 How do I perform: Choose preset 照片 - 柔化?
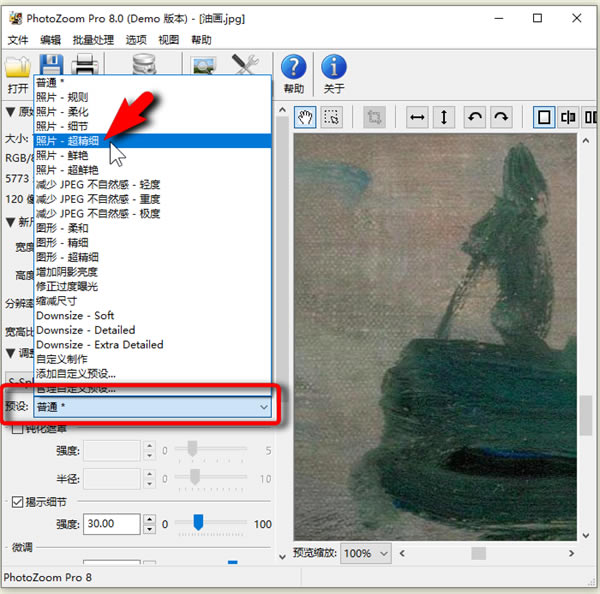[153, 112]
